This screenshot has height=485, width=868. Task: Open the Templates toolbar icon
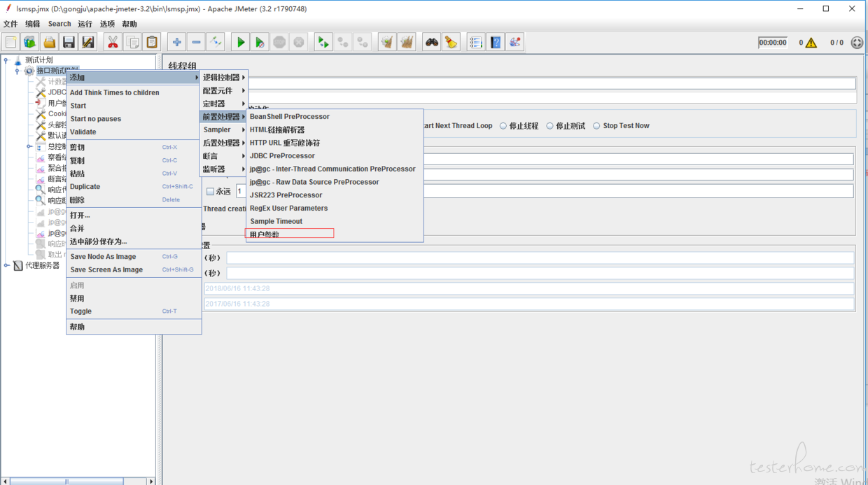click(x=29, y=42)
